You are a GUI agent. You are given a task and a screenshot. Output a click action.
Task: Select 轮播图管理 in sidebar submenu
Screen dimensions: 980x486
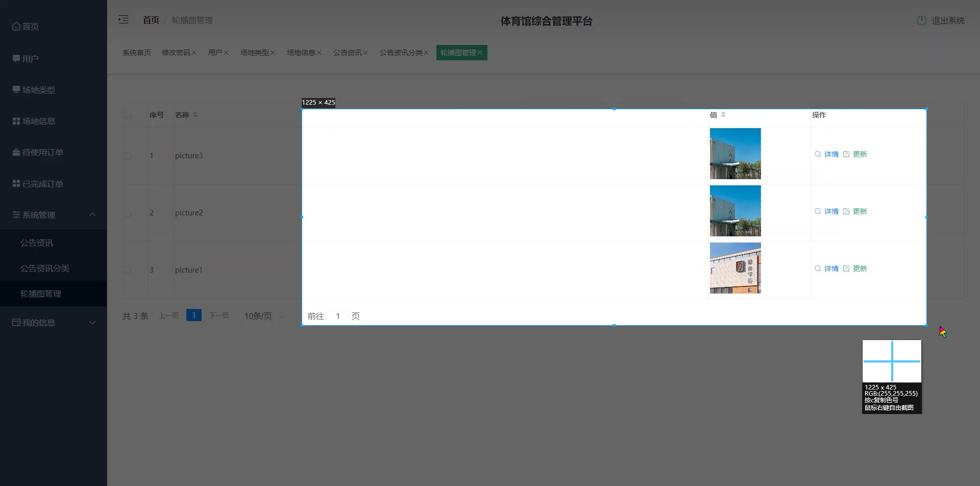(x=41, y=294)
